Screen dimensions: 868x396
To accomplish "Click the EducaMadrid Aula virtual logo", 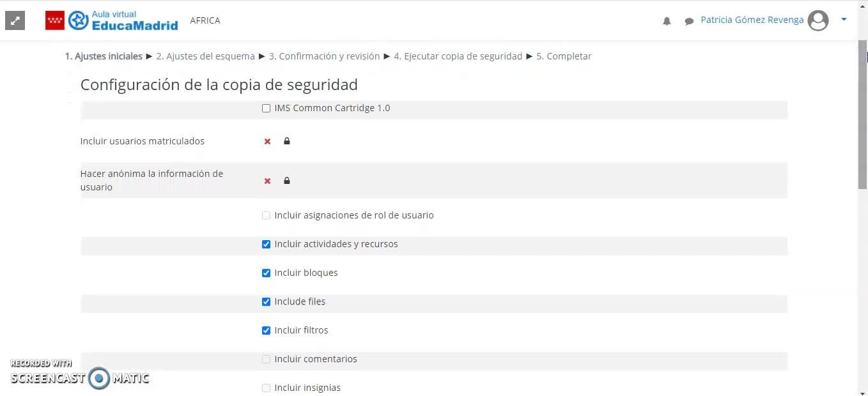I will click(x=112, y=20).
